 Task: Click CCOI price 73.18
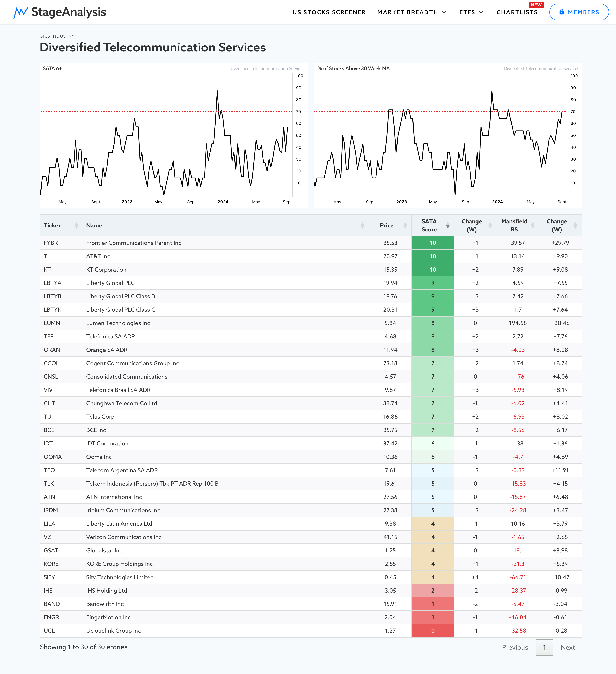(390, 363)
